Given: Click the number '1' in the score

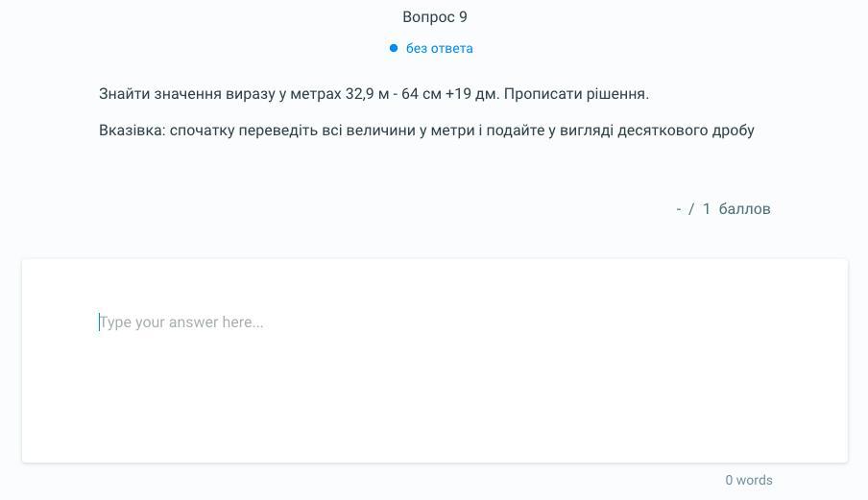Looking at the screenshot, I should 707,209.
